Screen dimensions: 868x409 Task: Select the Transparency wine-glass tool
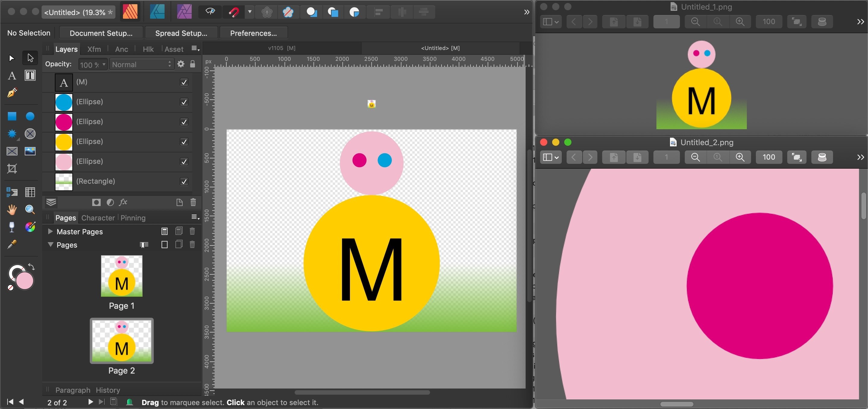(12, 227)
